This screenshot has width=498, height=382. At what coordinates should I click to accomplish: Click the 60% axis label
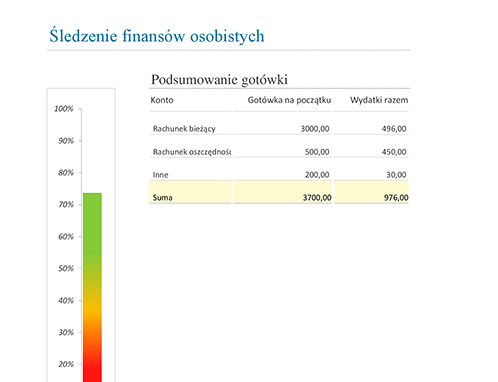[66, 237]
